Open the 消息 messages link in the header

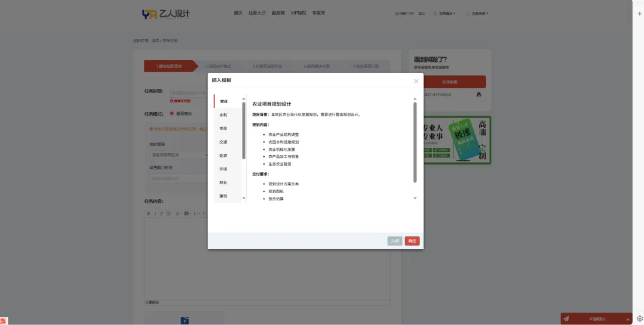pyautogui.click(x=404, y=14)
